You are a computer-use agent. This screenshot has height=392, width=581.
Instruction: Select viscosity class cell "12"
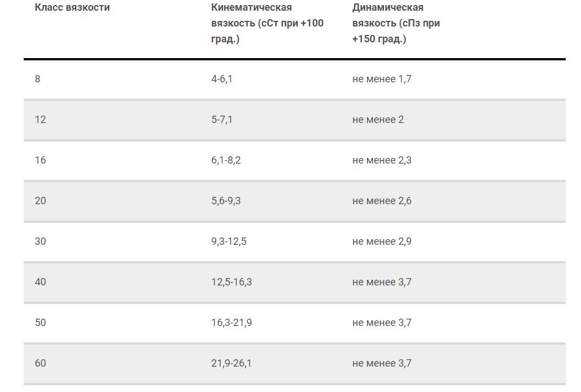40,120
